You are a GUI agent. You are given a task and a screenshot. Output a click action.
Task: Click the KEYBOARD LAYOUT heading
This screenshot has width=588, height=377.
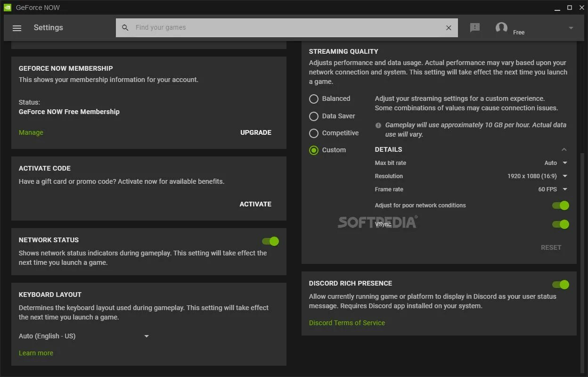(x=50, y=295)
